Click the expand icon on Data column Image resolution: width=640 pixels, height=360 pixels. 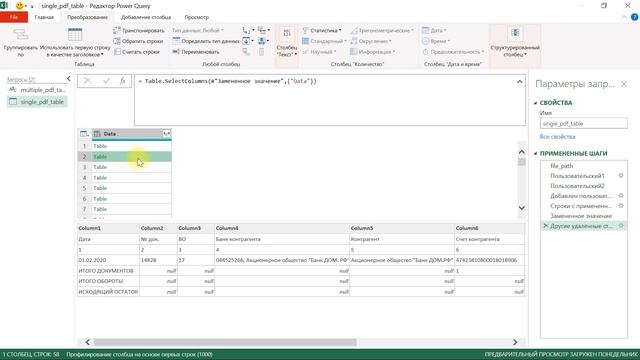click(x=167, y=133)
